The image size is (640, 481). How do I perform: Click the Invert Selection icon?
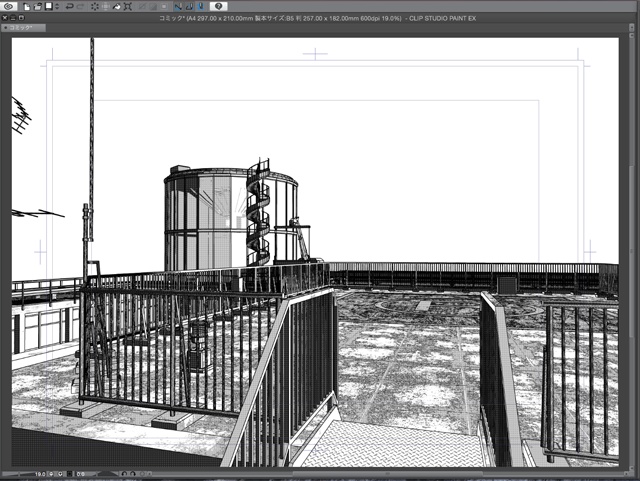point(153,7)
